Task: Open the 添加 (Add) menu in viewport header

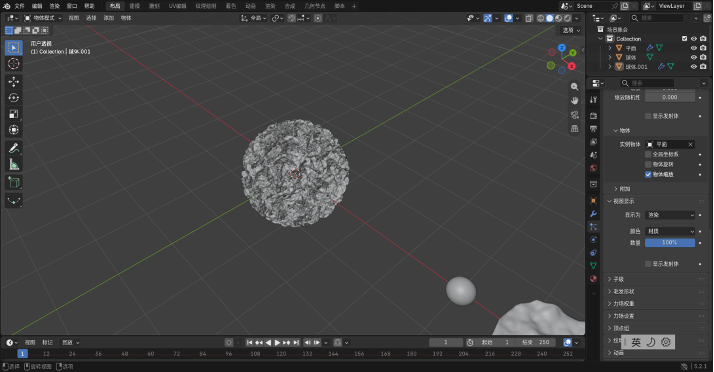Action: point(108,18)
